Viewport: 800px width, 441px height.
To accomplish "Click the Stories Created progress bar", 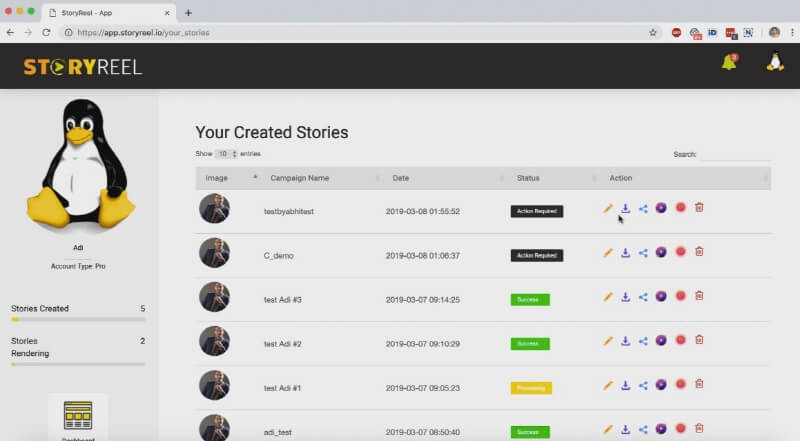I will (78, 320).
